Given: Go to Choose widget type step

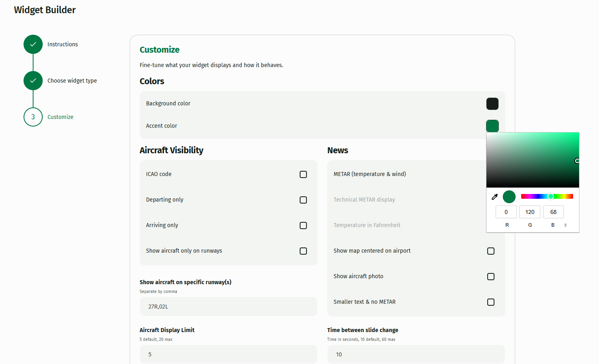Looking at the screenshot, I should pyautogui.click(x=72, y=81).
